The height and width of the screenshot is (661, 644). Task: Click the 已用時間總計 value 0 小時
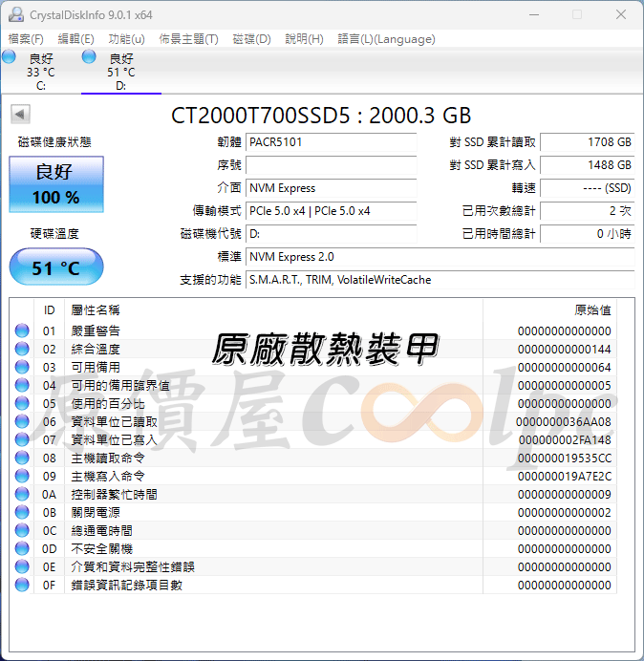tap(587, 233)
